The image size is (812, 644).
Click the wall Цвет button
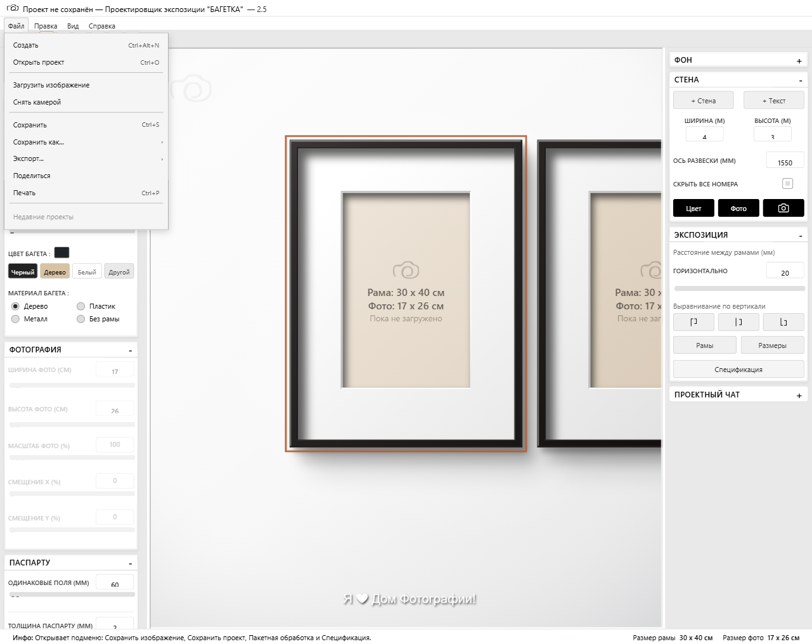(x=693, y=208)
